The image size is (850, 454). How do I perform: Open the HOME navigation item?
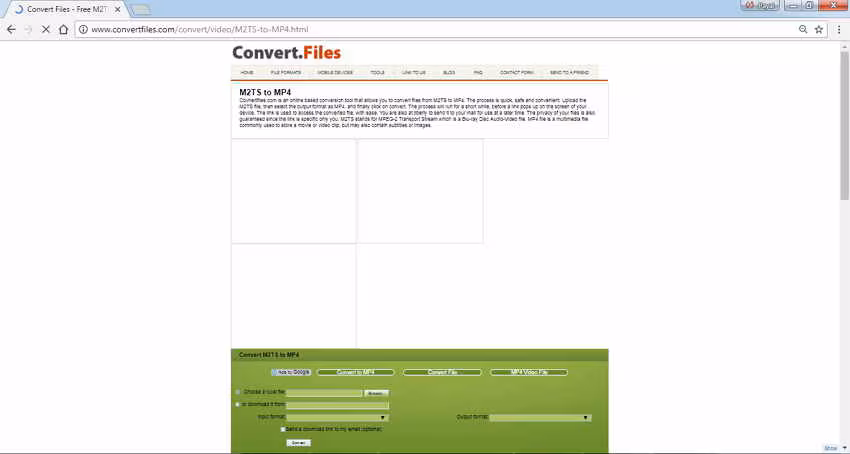click(247, 72)
